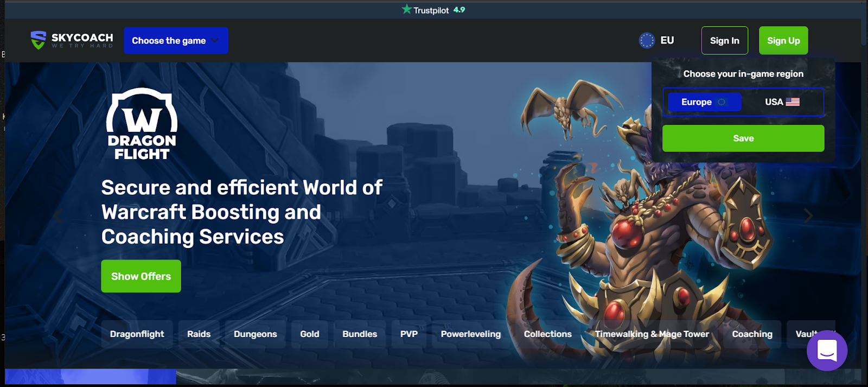Open the Collections category

click(548, 334)
